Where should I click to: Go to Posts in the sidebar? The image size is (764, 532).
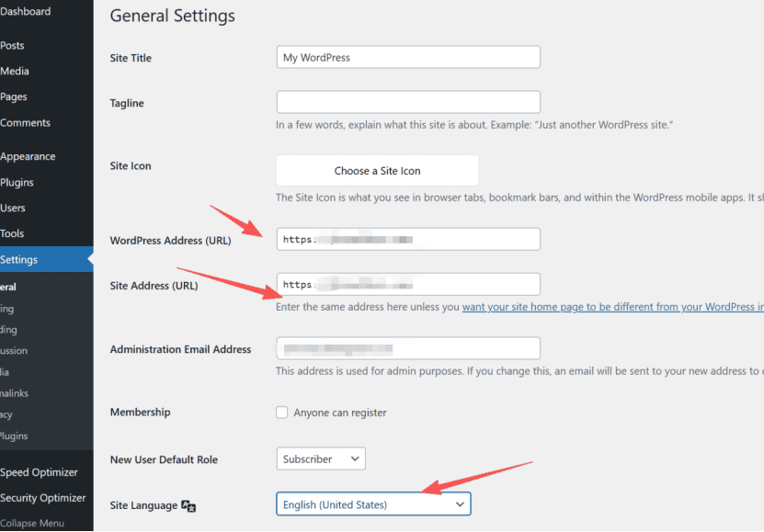(12, 45)
